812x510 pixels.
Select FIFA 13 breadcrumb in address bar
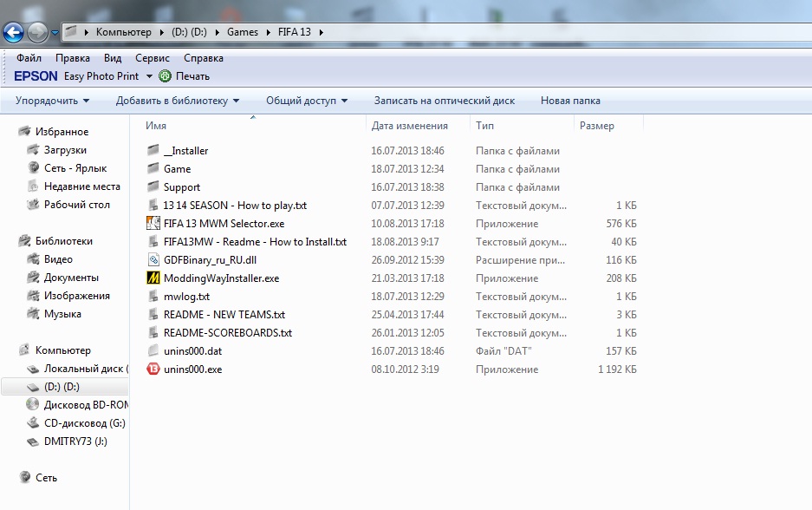point(294,32)
